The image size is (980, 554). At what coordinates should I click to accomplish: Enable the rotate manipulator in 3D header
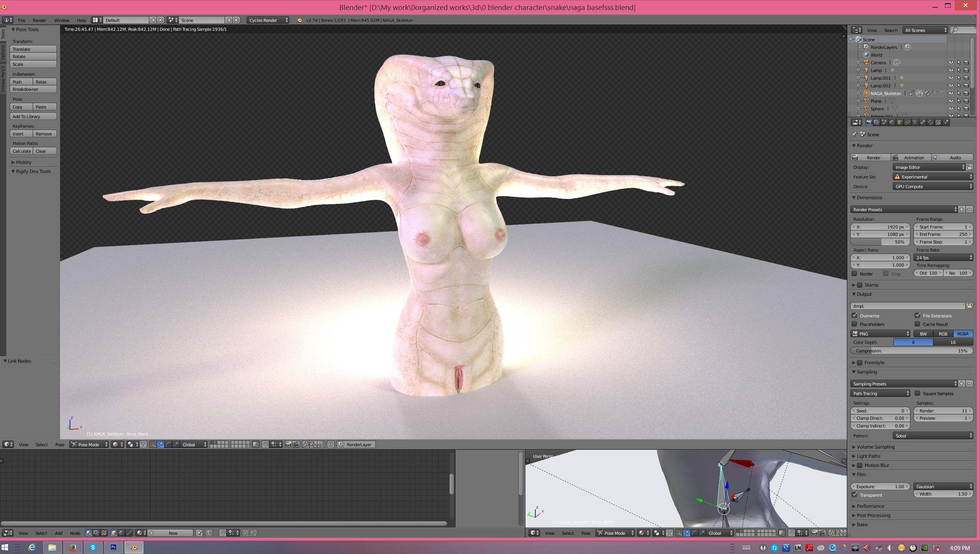coord(168,444)
